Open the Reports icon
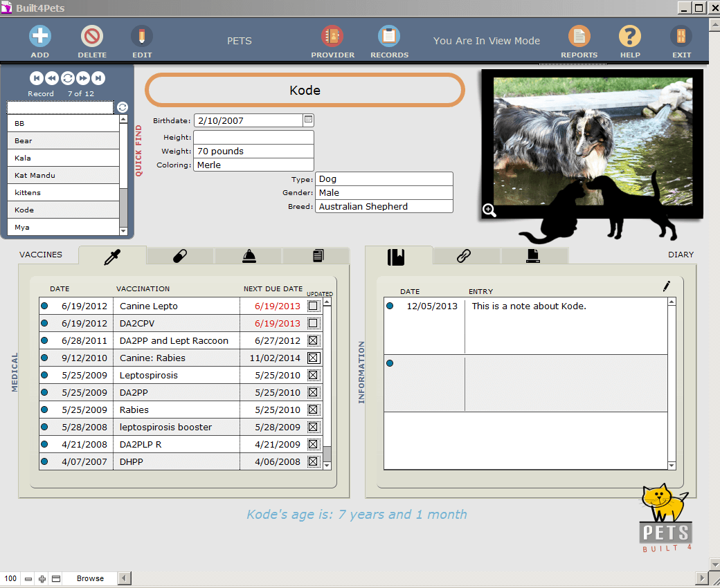 point(579,36)
